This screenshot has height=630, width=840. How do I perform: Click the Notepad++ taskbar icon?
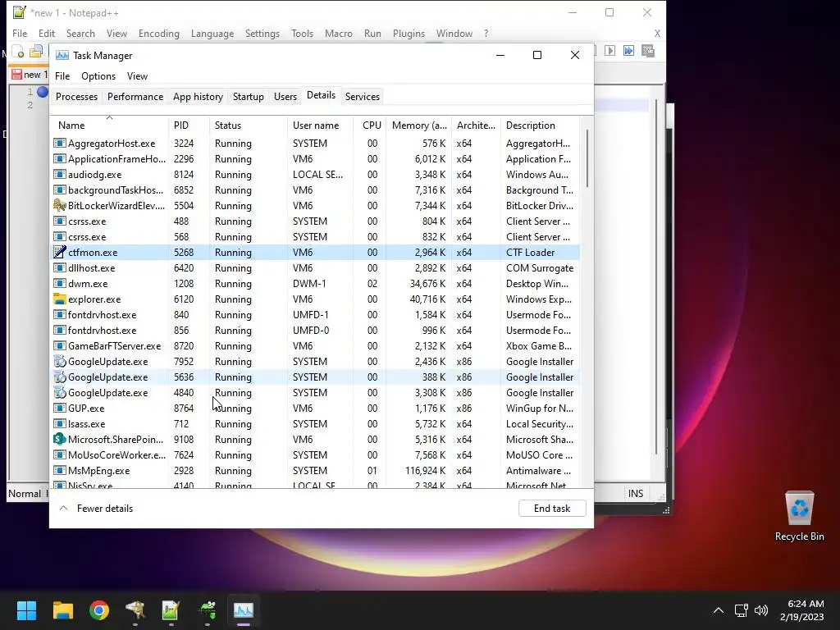171,609
